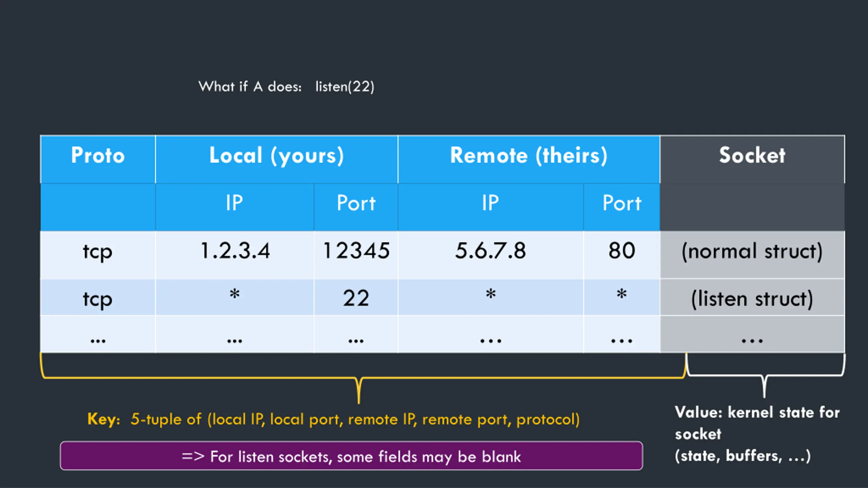Click the remote port asterisk cell
This screenshot has width=868, height=488.
pos(622,297)
